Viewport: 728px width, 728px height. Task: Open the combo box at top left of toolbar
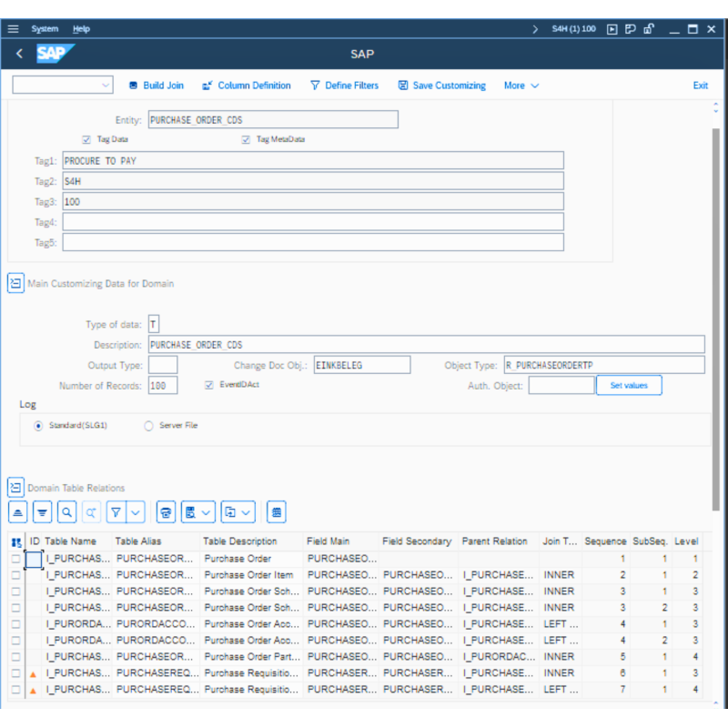[61, 85]
